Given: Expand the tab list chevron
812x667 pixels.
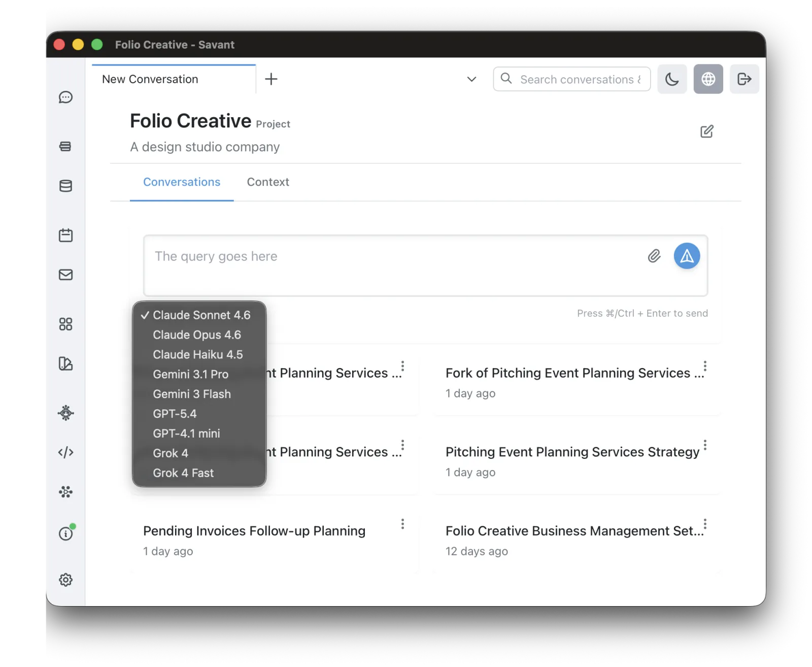Looking at the screenshot, I should [x=471, y=79].
